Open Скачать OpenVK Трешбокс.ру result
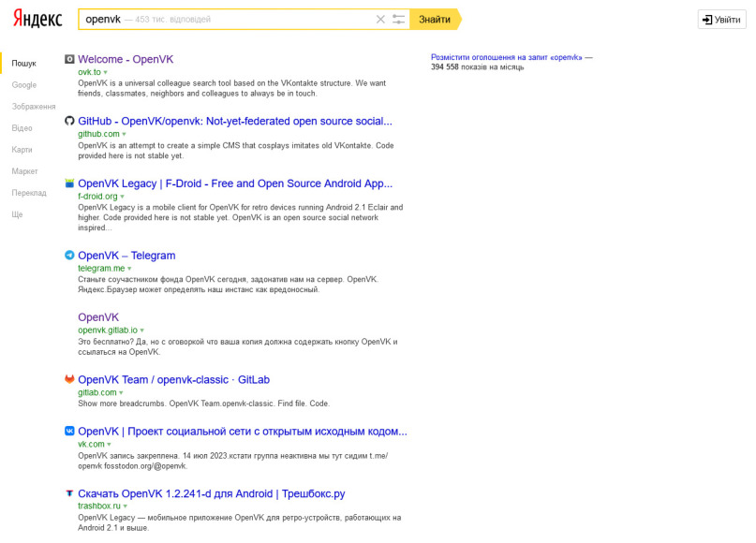This screenshot has height=543, width=756. (x=212, y=493)
